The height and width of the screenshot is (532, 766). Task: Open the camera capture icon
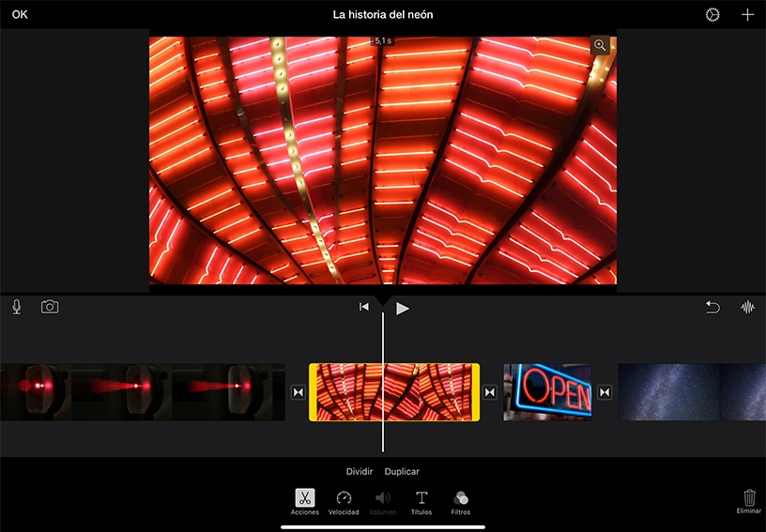50,307
